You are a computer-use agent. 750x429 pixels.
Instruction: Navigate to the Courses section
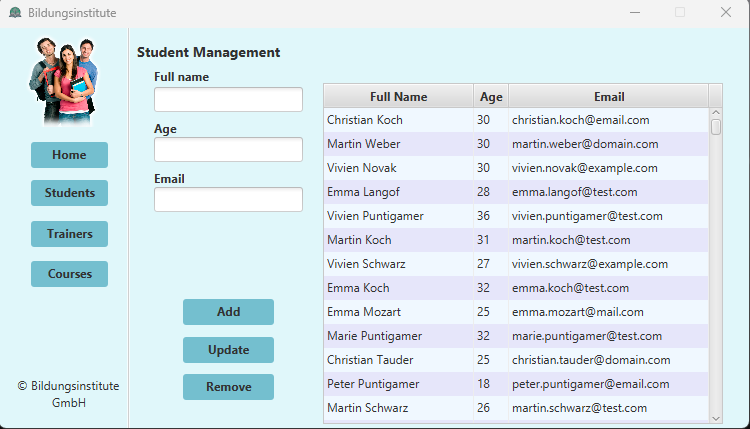pyautogui.click(x=69, y=274)
